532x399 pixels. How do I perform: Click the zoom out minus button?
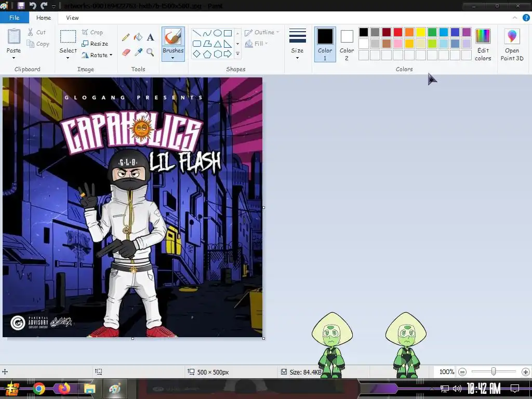pos(462,372)
